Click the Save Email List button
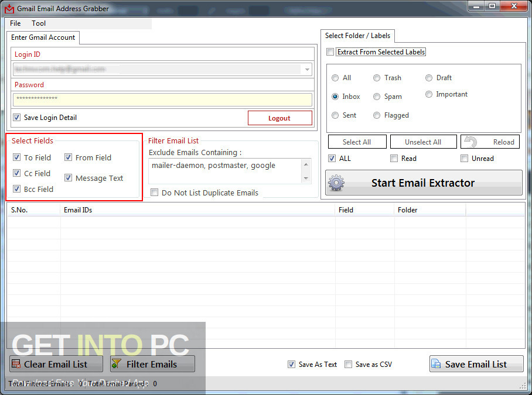Screen dimensions: 532x395 tap(476, 364)
